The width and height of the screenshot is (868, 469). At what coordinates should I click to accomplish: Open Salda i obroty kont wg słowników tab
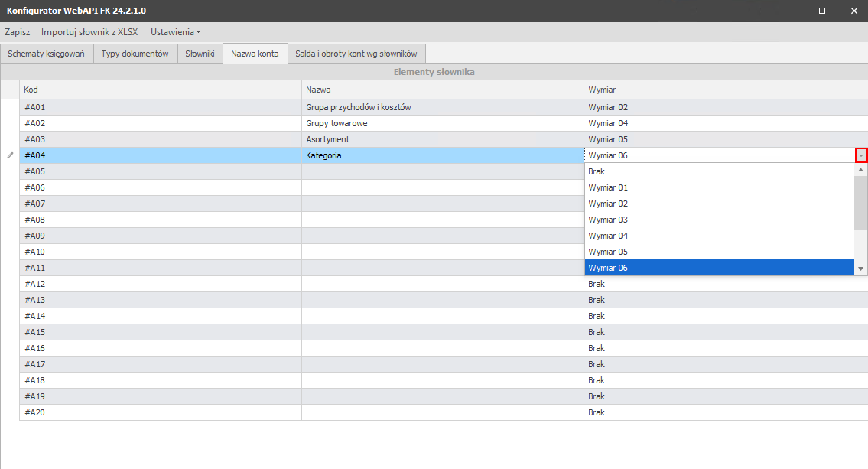pyautogui.click(x=356, y=54)
